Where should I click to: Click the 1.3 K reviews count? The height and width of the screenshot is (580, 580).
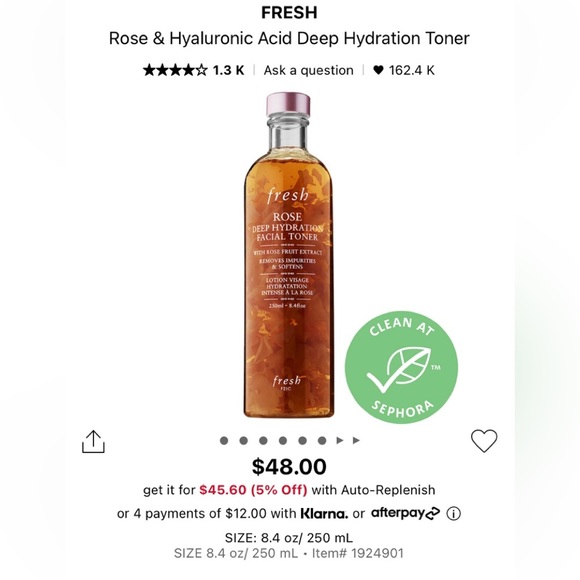[228, 70]
